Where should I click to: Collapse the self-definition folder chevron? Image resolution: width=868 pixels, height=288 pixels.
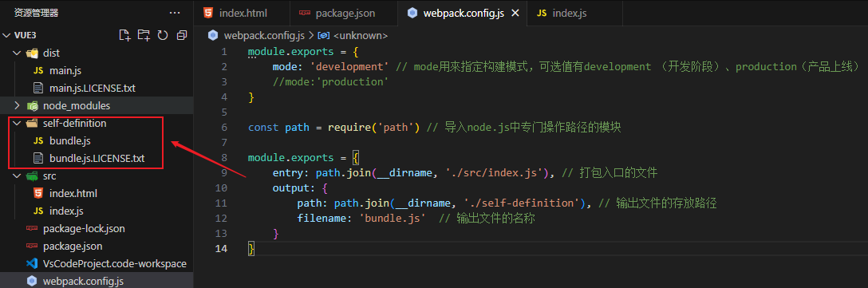17,124
